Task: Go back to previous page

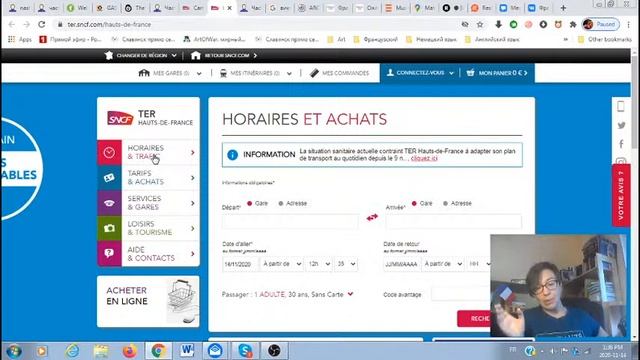Action: pyautogui.click(x=11, y=24)
